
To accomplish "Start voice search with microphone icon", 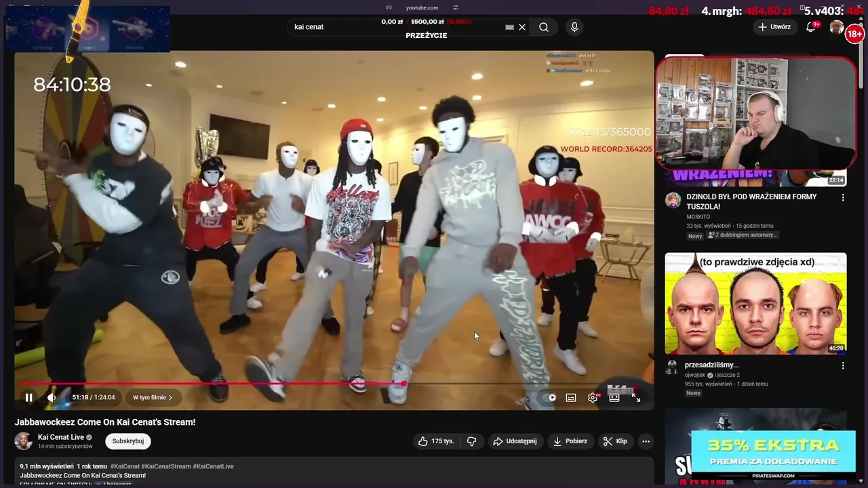I will (x=574, y=27).
